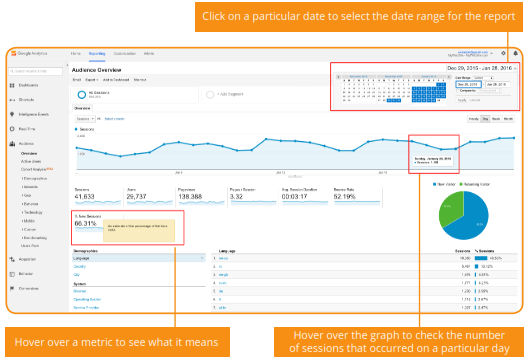Open the Sessions metric dropdown
The image size is (530, 360).
click(85, 119)
